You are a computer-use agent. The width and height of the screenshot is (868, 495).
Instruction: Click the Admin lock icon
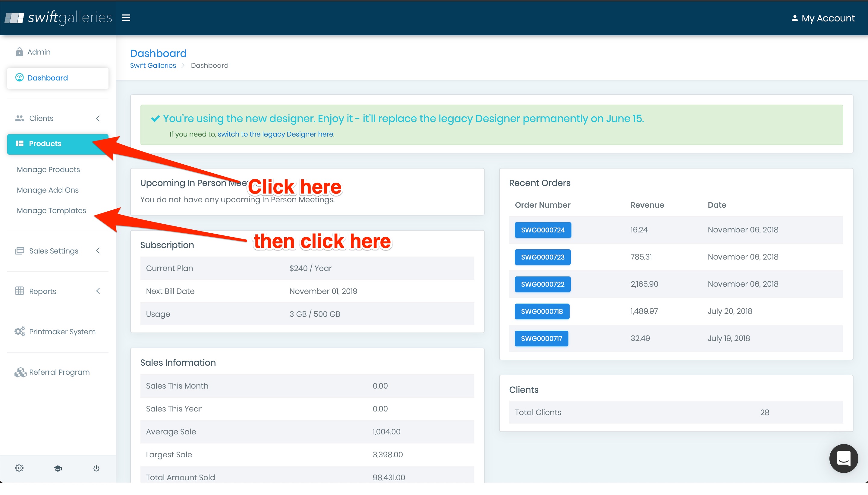[x=19, y=52]
